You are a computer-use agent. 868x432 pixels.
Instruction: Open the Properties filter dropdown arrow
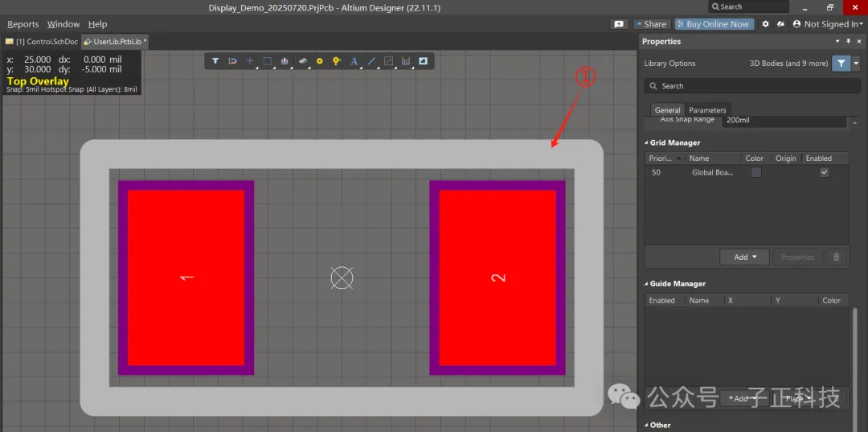click(x=857, y=63)
